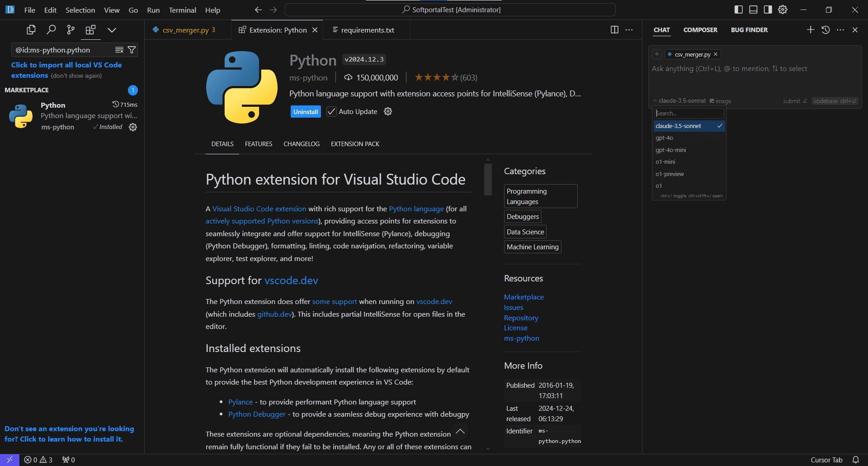Image resolution: width=868 pixels, height=466 pixels.
Task: Toggle the bottom panel layout button
Action: (753, 10)
